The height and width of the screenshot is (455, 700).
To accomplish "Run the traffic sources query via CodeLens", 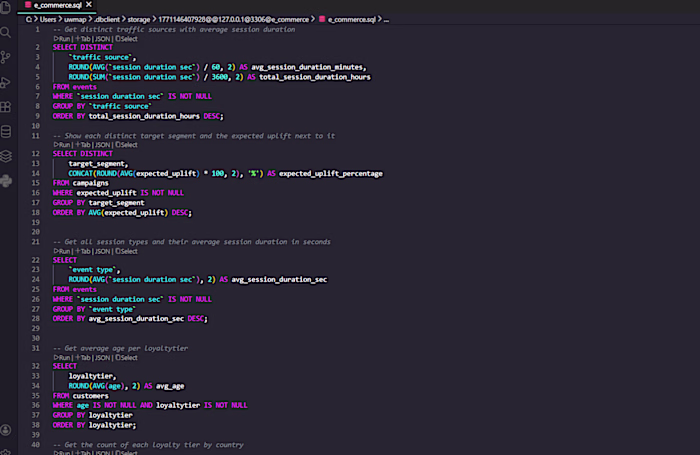I will coord(62,39).
